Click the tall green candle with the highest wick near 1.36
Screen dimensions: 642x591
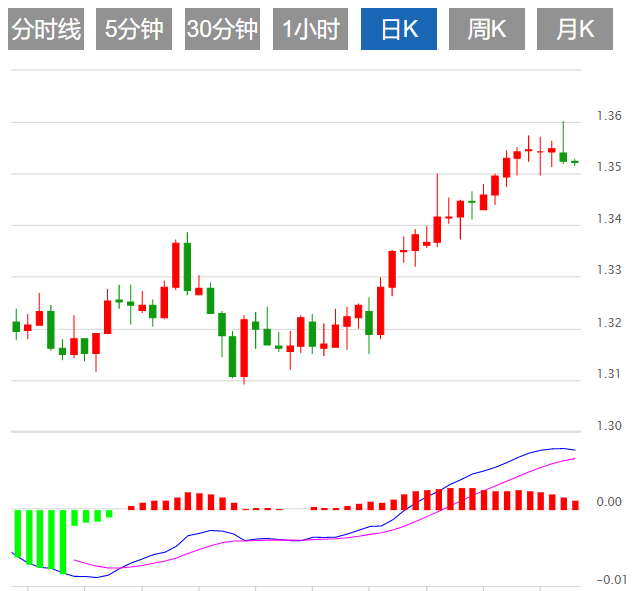click(563, 157)
